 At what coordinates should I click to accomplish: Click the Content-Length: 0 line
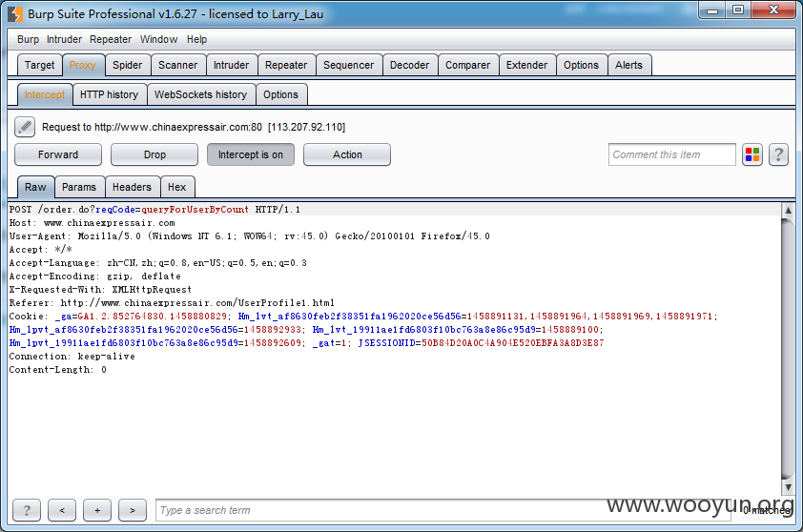point(58,369)
